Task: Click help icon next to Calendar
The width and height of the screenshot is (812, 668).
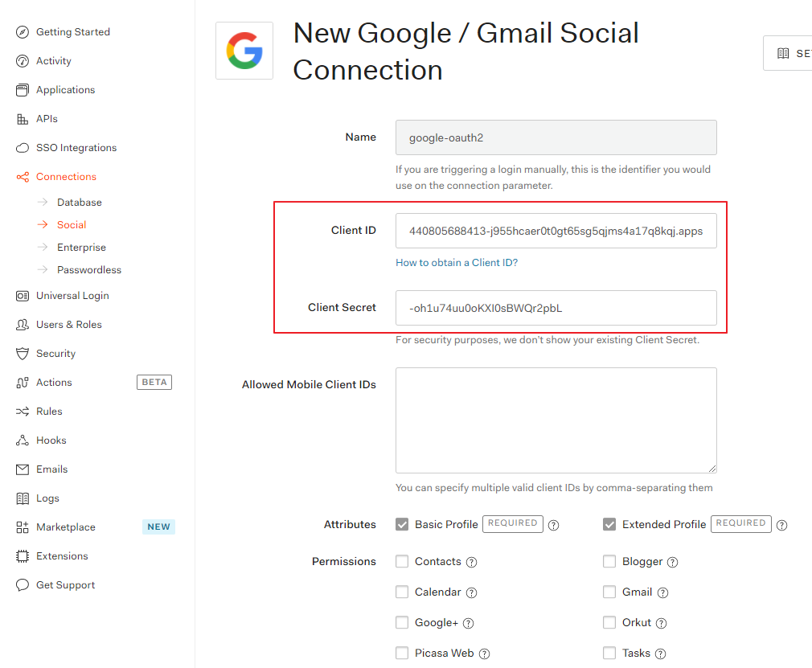Action: pyautogui.click(x=471, y=593)
